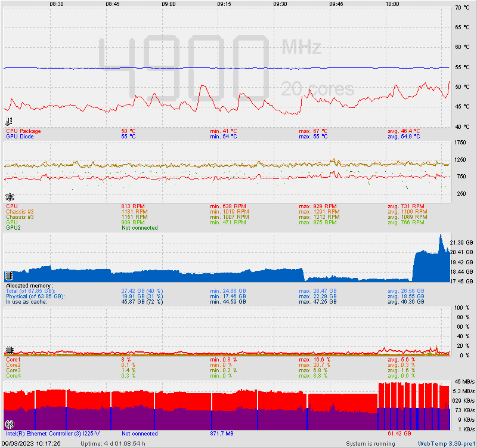The height and width of the screenshot is (448, 477).
Task: Click the 10:00 time axis marker
Action: tap(392, 4)
